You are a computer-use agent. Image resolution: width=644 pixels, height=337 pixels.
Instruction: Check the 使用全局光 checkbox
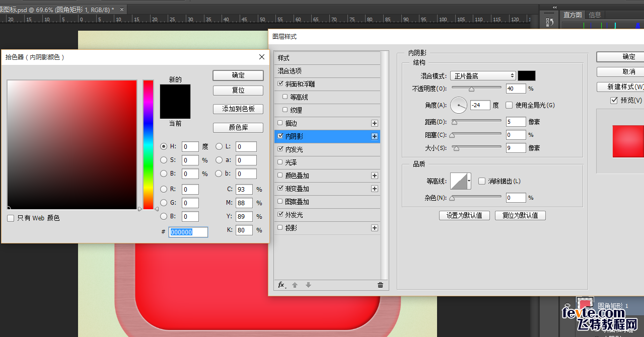click(x=509, y=105)
